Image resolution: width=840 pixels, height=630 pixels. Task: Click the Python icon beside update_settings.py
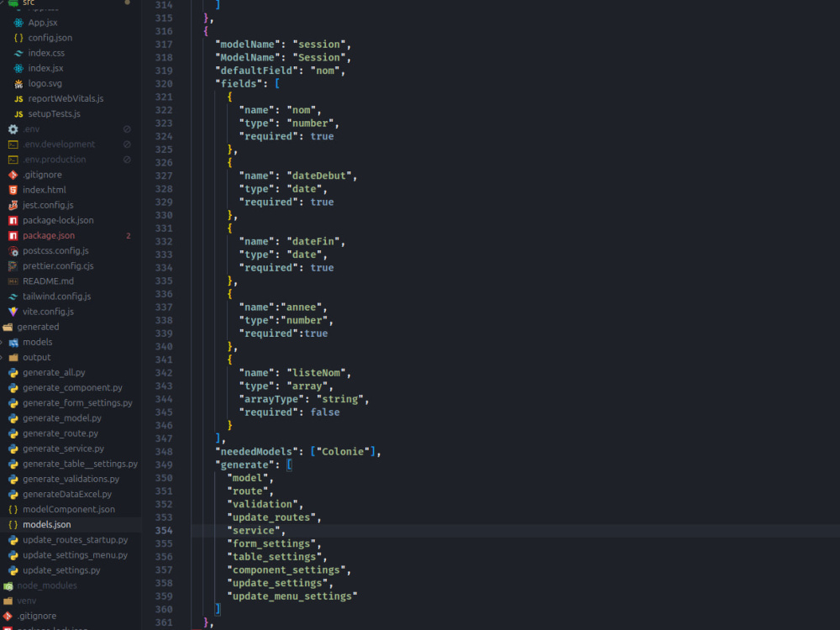tap(13, 570)
